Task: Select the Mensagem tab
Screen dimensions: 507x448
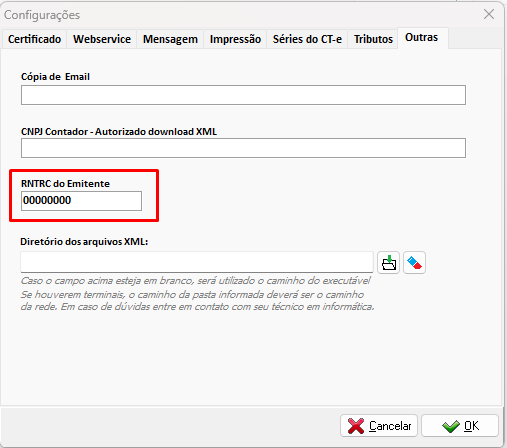Action: [170, 39]
